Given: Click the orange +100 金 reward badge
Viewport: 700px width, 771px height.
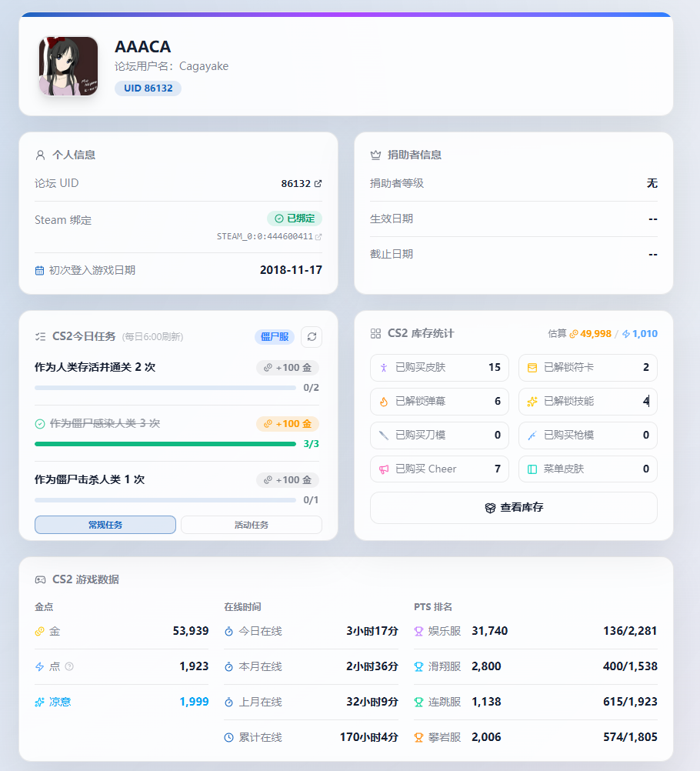Looking at the screenshot, I should (x=288, y=424).
